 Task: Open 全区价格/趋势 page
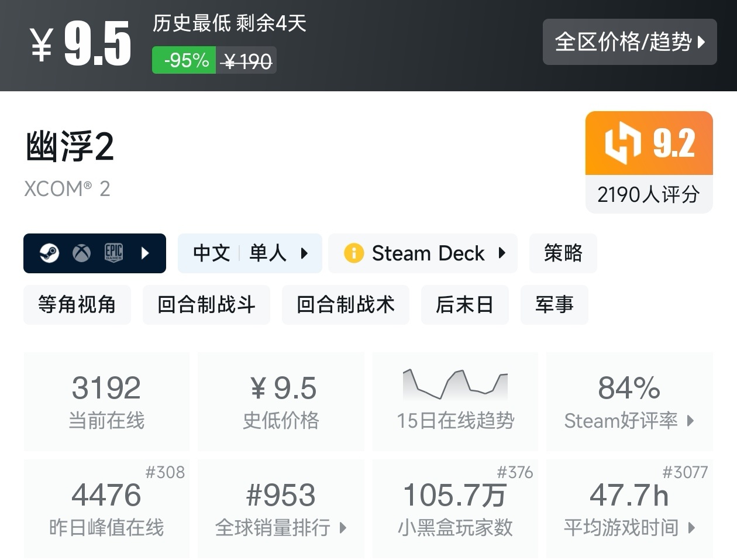(630, 42)
